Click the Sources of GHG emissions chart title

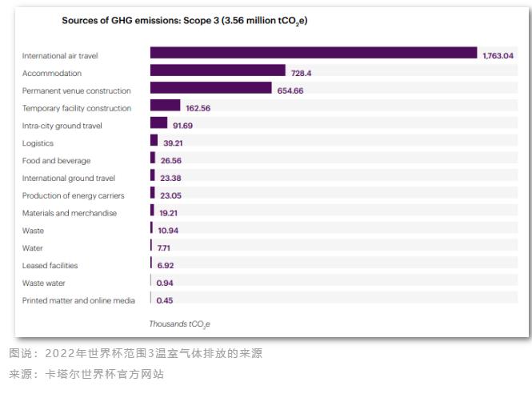tap(184, 21)
